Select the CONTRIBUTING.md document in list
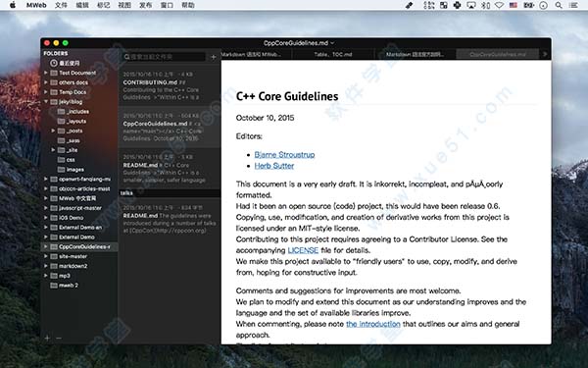 coord(170,85)
